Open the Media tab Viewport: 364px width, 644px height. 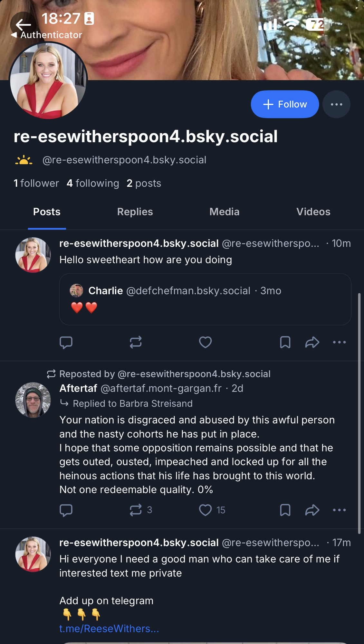tap(224, 212)
